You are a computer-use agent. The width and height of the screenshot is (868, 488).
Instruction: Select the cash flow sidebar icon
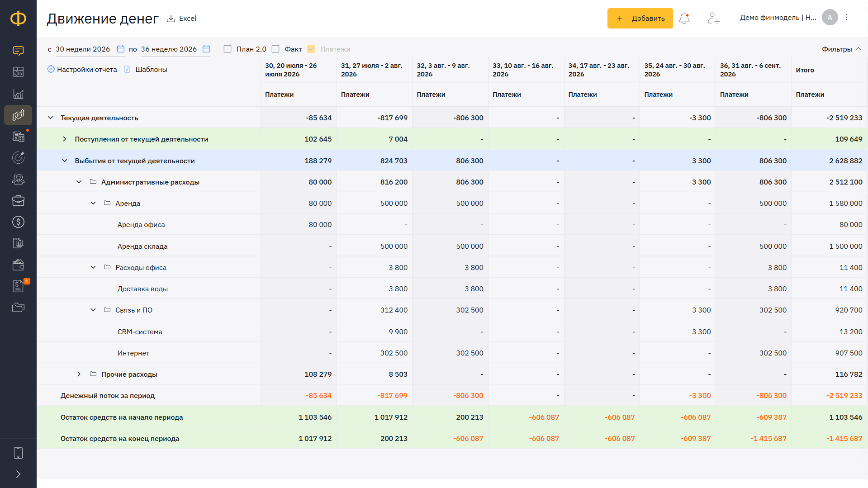point(18,115)
